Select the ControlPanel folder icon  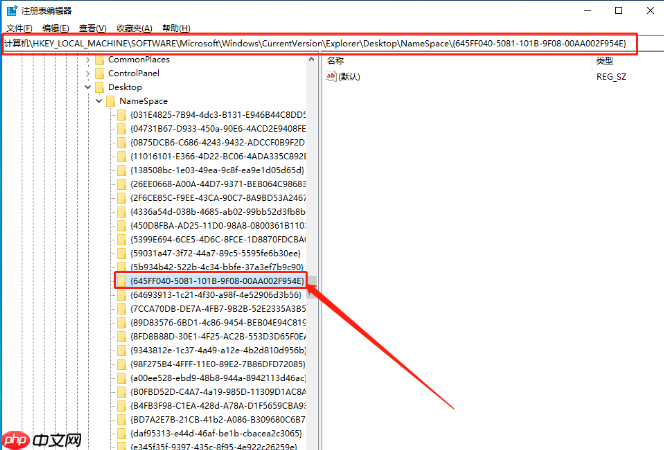coord(100,74)
